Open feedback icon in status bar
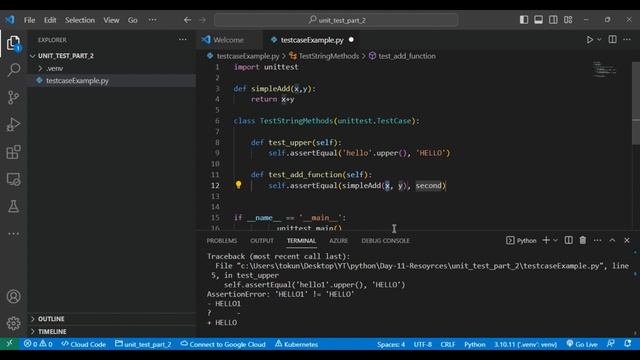The width and height of the screenshot is (640, 360). [x=611, y=344]
